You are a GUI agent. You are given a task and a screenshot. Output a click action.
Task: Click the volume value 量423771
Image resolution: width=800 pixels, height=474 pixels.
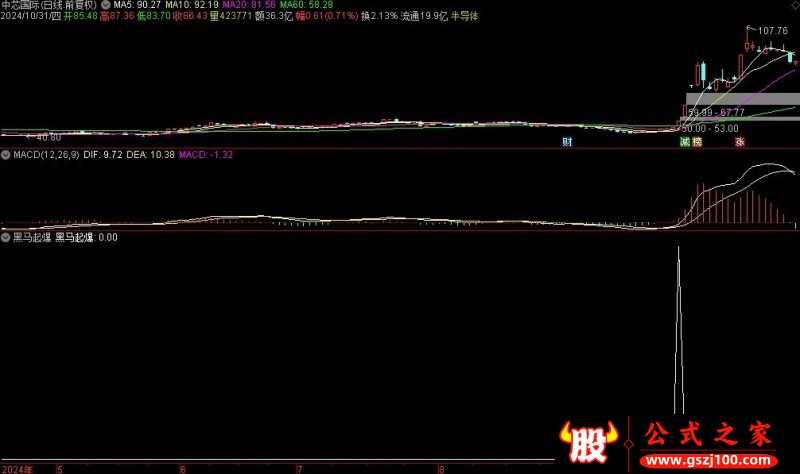click(x=231, y=16)
